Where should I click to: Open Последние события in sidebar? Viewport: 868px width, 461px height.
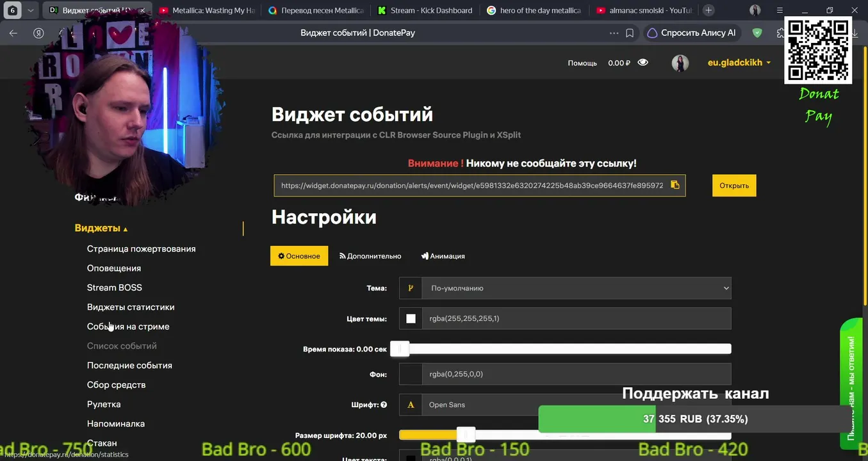(129, 365)
